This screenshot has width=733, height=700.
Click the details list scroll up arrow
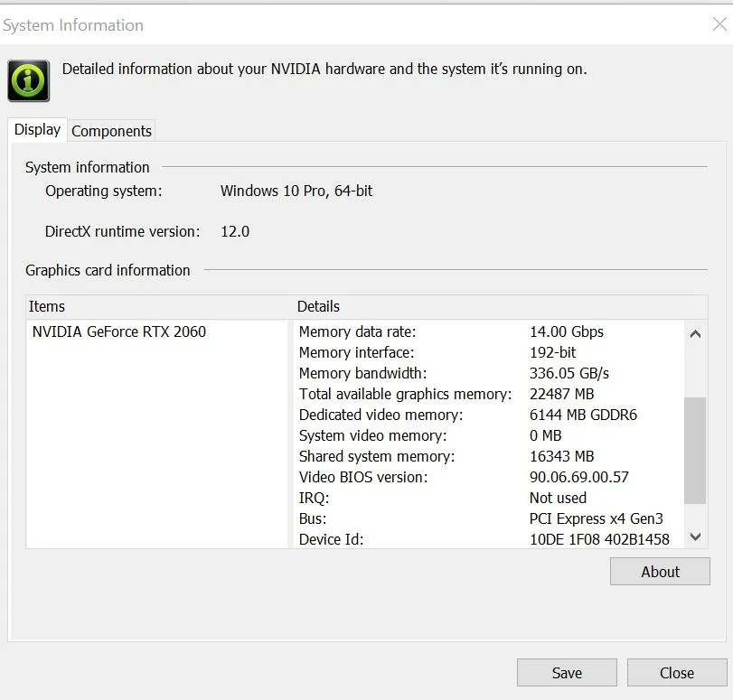[695, 333]
